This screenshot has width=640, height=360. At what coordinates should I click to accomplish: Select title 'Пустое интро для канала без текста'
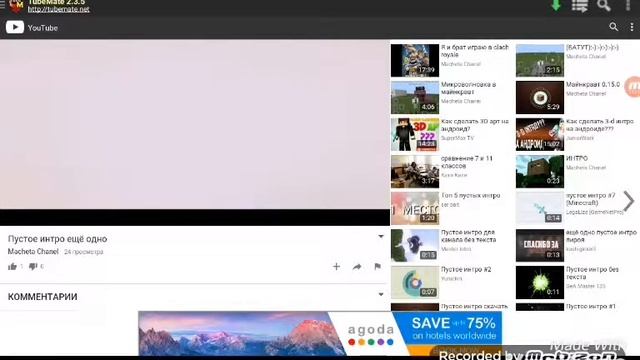tap(468, 236)
